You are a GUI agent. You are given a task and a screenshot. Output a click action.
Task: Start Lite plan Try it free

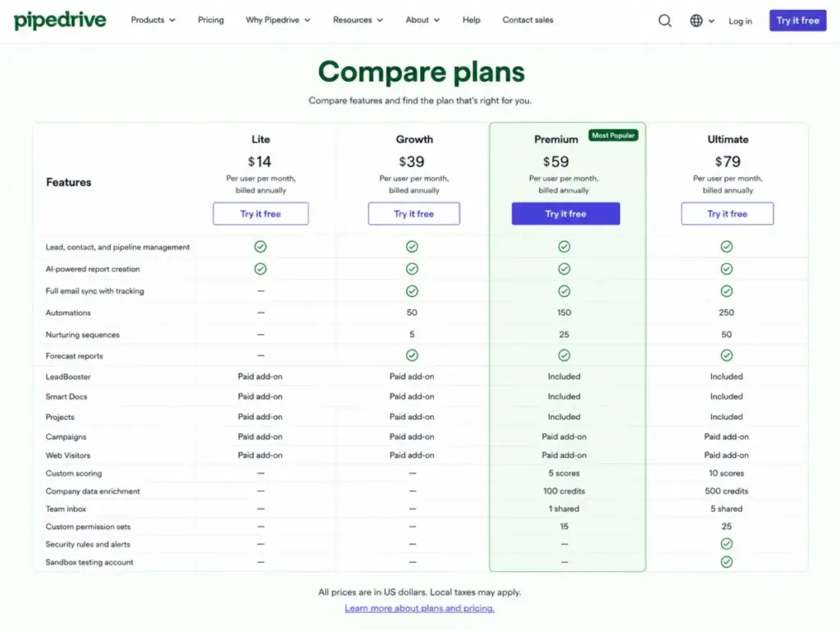point(260,214)
